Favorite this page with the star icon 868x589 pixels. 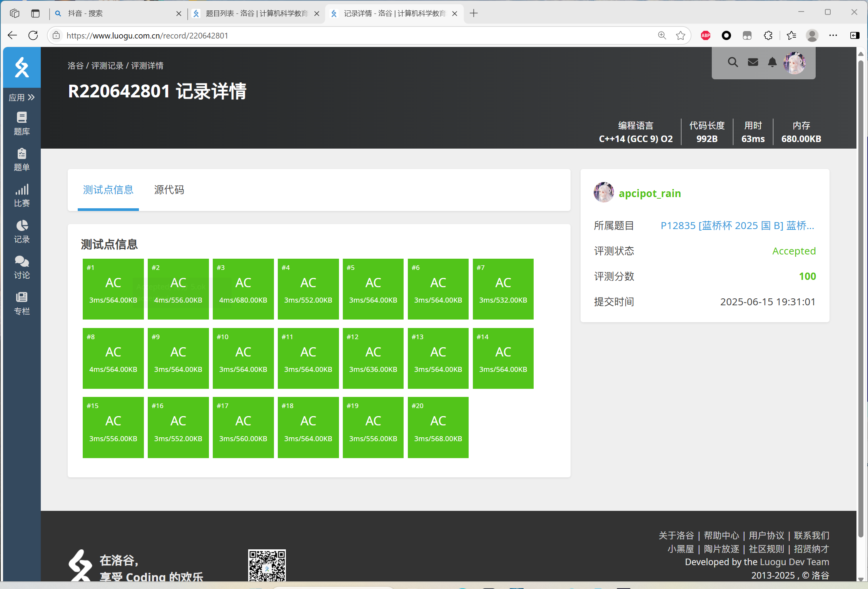680,35
